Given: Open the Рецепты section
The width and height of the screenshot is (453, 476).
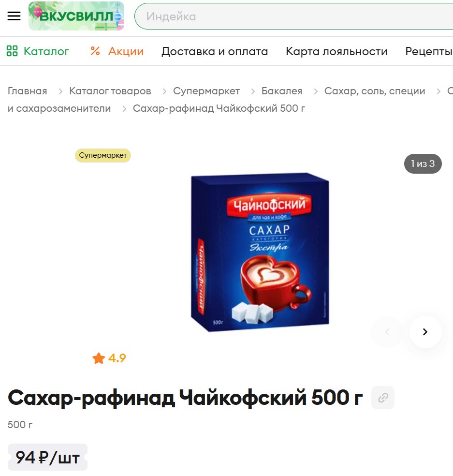Looking at the screenshot, I should 429,51.
